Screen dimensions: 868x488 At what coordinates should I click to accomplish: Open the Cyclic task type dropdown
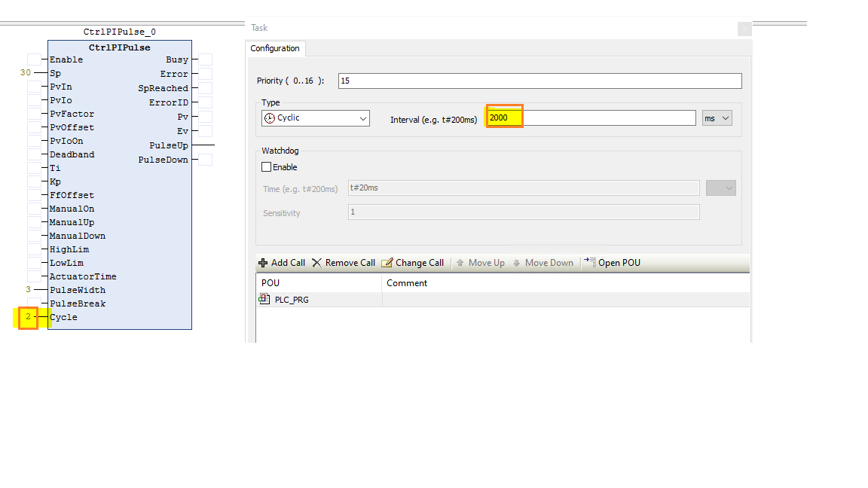click(363, 118)
